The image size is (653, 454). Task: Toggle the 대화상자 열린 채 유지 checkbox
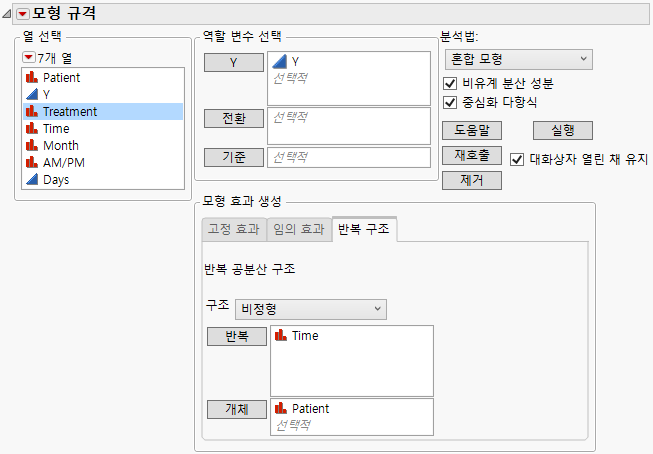[x=517, y=158]
